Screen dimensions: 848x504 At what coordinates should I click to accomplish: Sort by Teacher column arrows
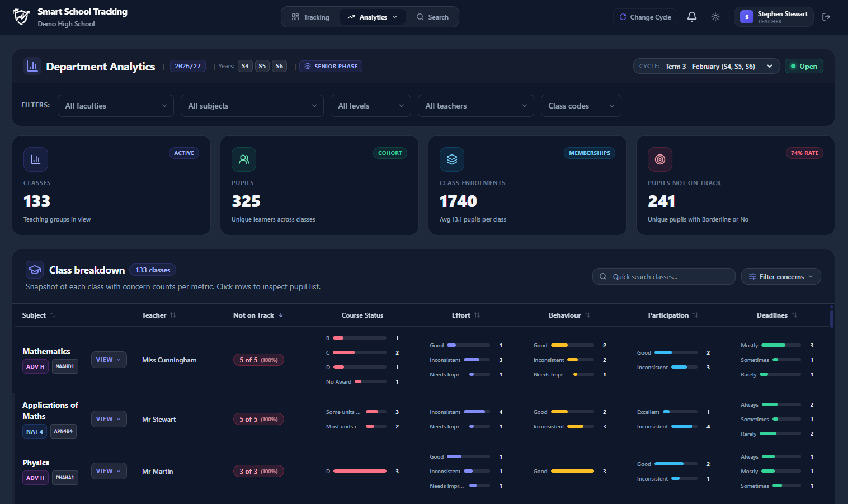tap(173, 315)
